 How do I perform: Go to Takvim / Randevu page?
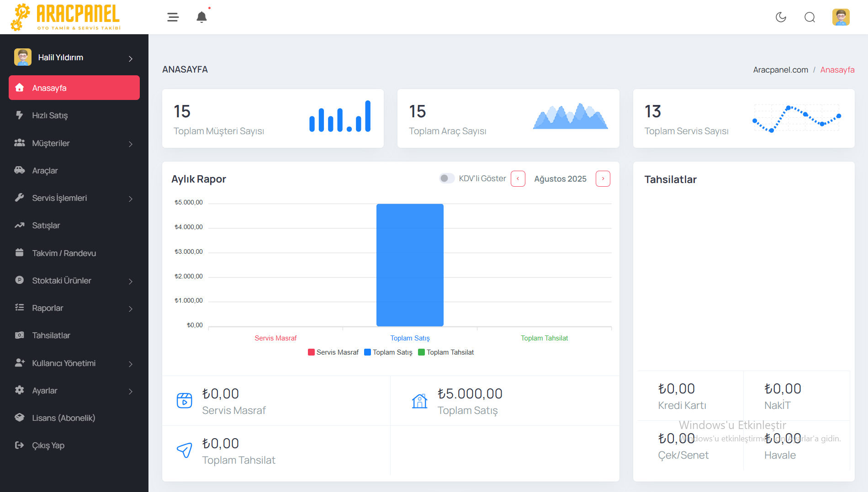click(64, 253)
